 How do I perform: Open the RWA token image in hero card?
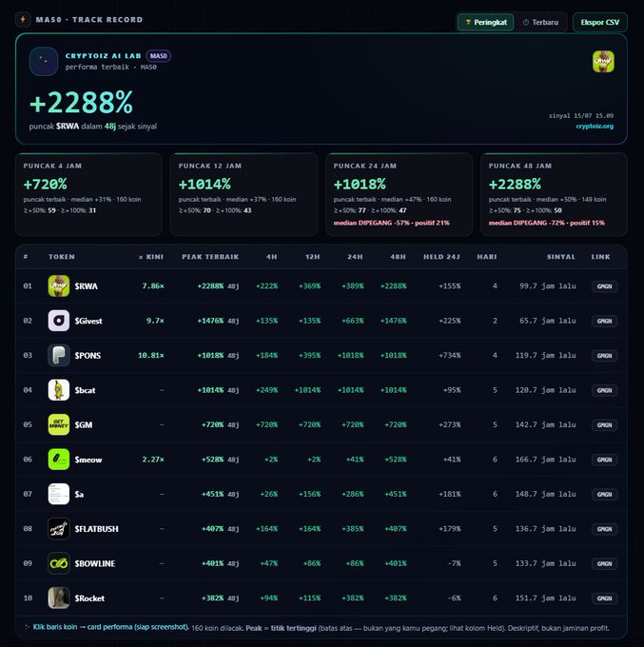(x=603, y=62)
